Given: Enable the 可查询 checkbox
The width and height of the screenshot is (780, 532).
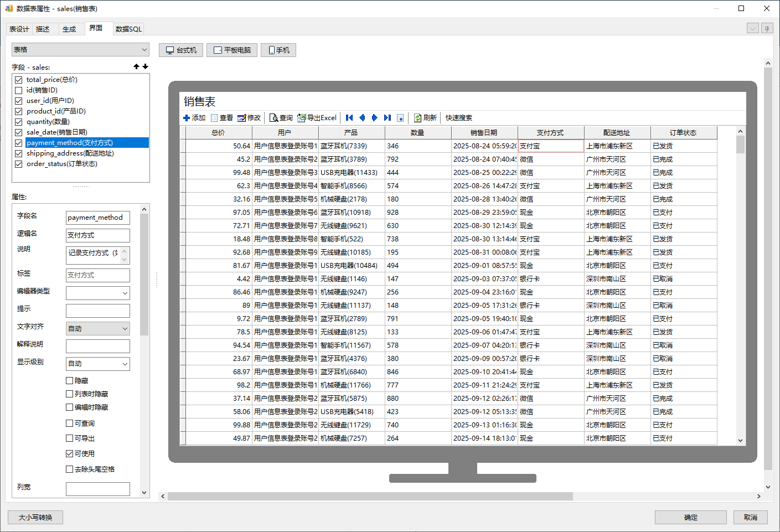Looking at the screenshot, I should [70, 423].
